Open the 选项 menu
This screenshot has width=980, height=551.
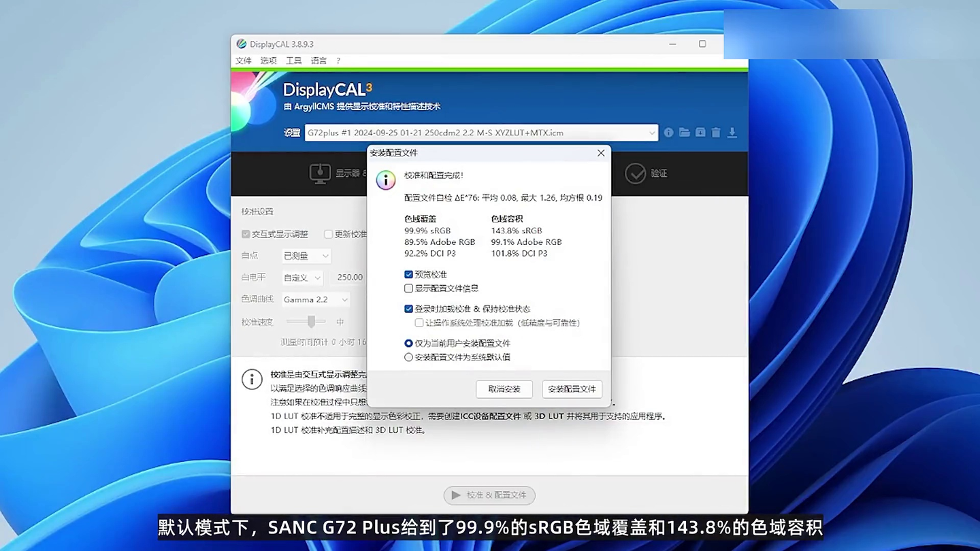pyautogui.click(x=269, y=61)
